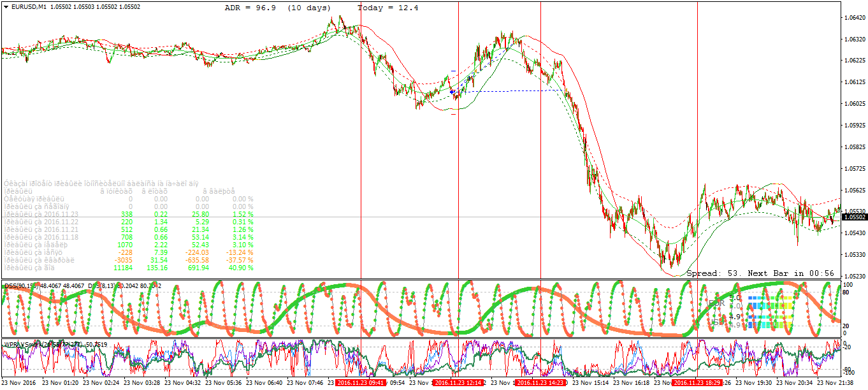868x390 pixels.
Task: Click the bottom USD strength color bar
Action: [771, 325]
